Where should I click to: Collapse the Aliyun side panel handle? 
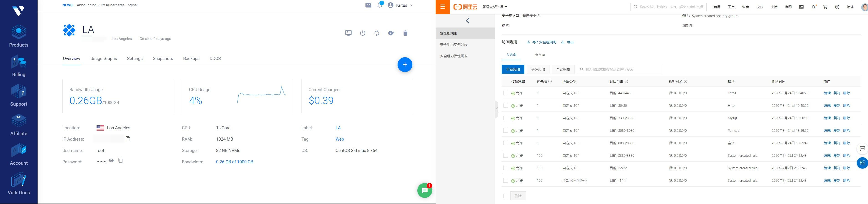coord(496,109)
